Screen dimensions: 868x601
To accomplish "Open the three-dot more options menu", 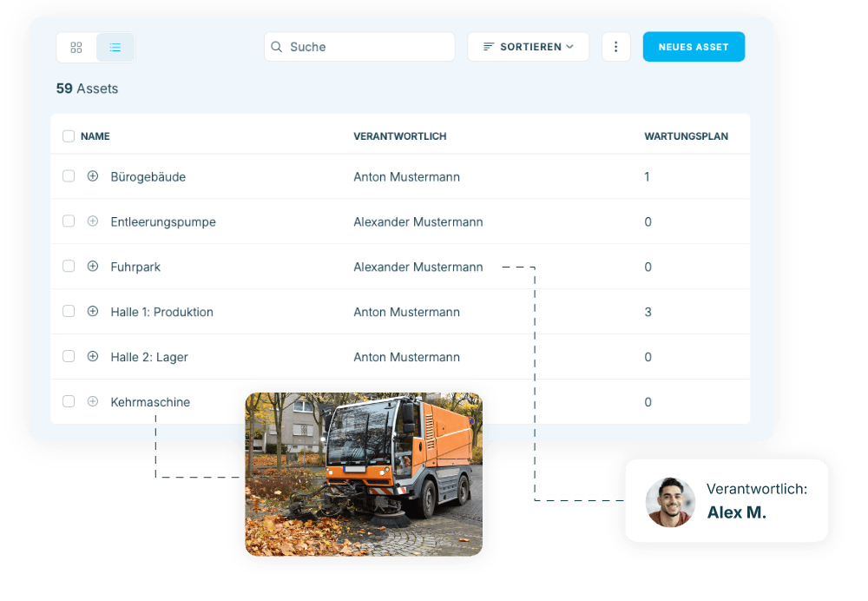I will tap(615, 47).
